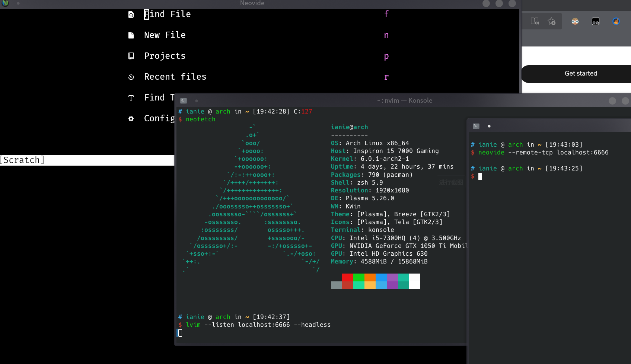Click the terminal icon of the right-hand terminal window

click(x=476, y=126)
